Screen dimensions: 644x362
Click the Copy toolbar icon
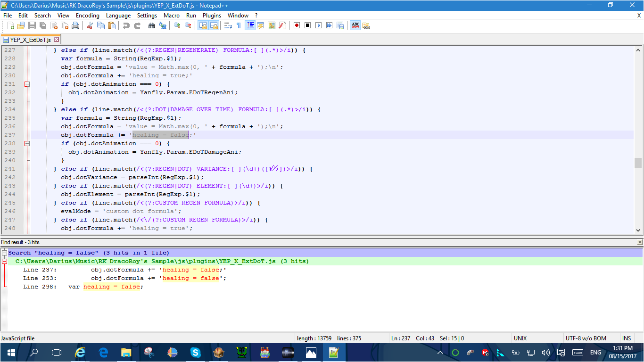tap(100, 25)
